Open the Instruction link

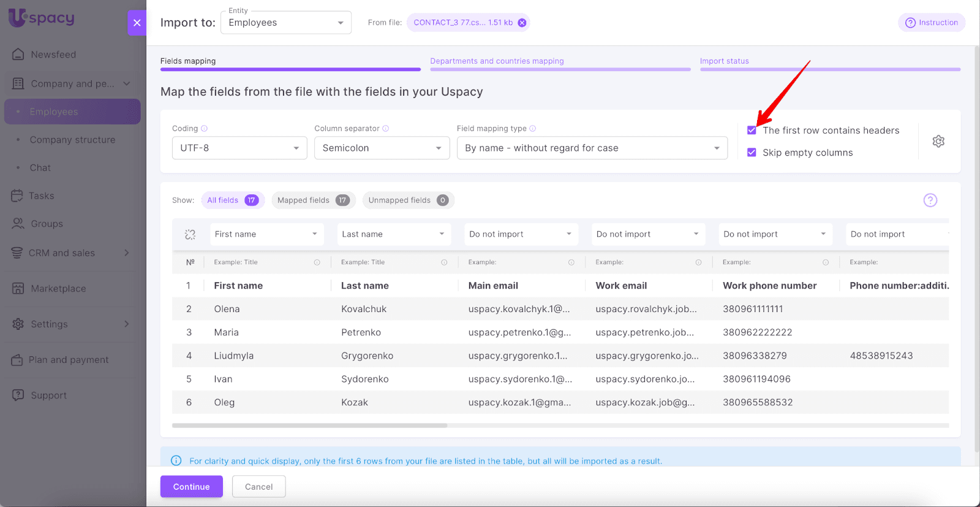point(932,23)
